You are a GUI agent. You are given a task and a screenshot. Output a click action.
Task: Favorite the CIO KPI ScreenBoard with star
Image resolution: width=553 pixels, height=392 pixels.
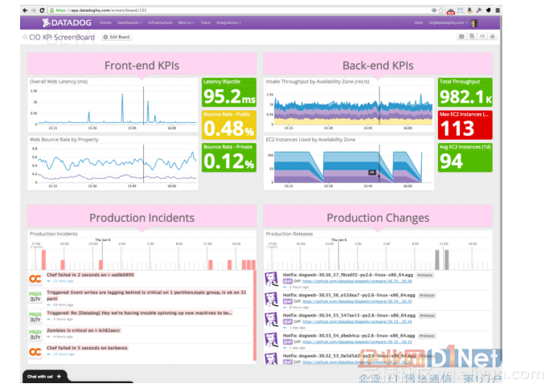click(x=25, y=37)
